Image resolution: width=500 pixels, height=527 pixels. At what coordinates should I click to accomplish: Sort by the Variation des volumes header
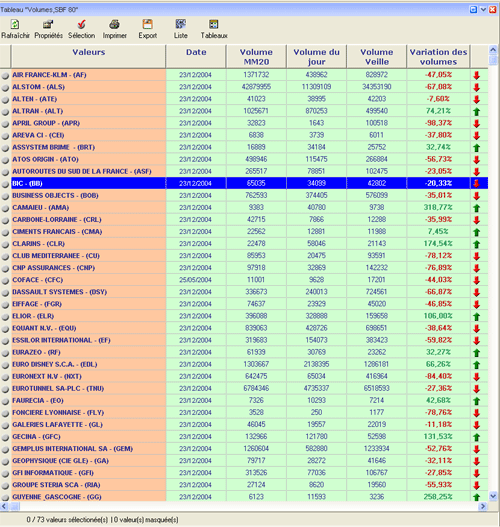tap(438, 56)
